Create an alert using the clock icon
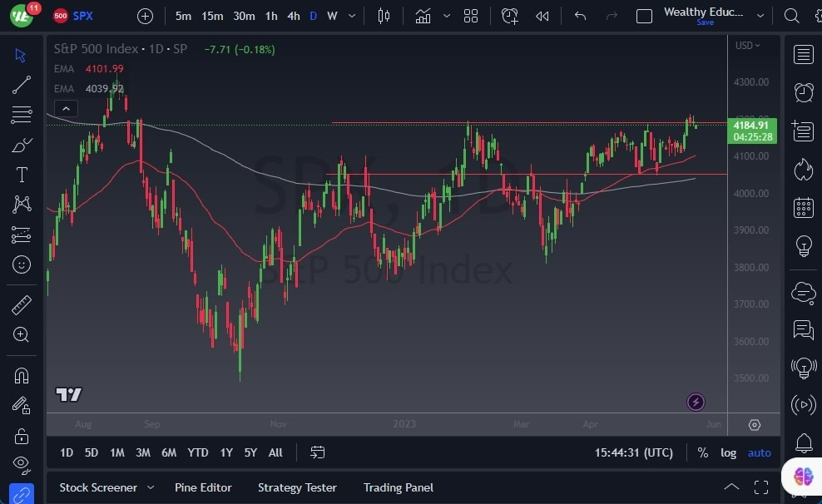822x504 pixels. click(x=509, y=15)
